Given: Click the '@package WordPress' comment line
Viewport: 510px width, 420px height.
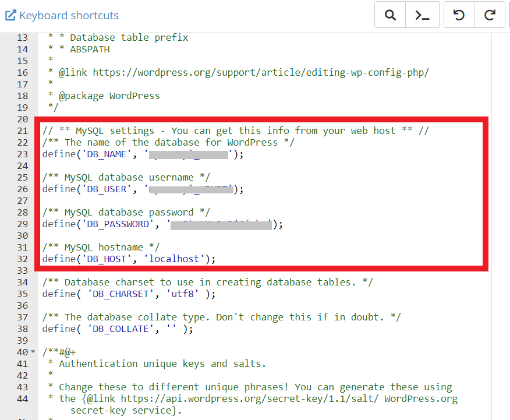Looking at the screenshot, I should (109, 96).
